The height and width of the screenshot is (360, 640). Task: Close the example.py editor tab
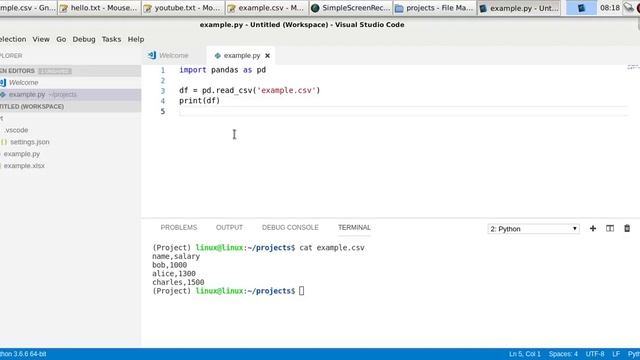point(267,56)
